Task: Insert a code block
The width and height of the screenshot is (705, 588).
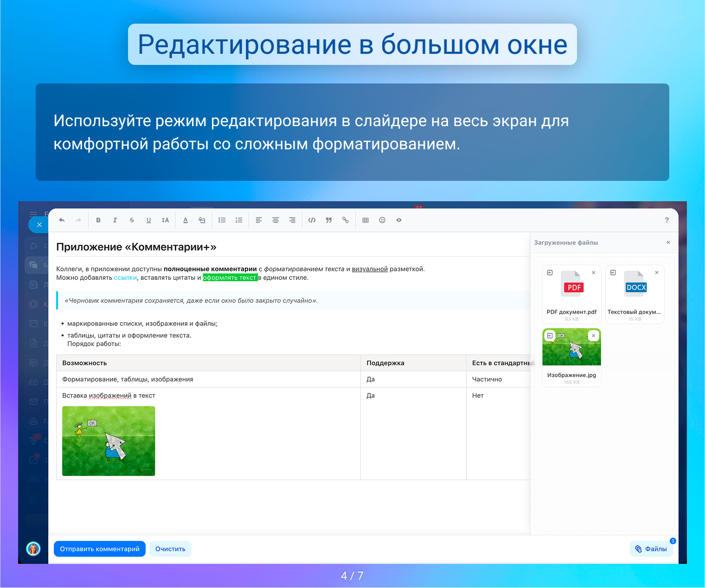Action: coord(312,220)
